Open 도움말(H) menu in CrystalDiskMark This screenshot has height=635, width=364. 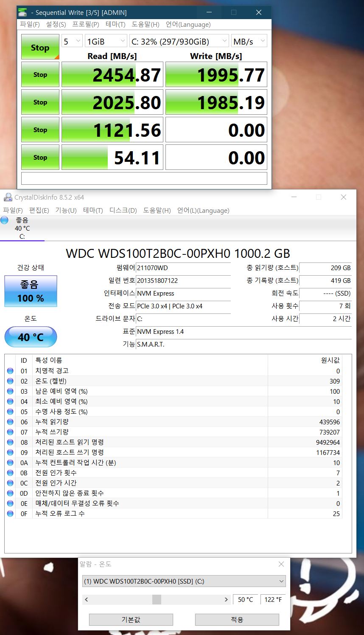point(146,24)
